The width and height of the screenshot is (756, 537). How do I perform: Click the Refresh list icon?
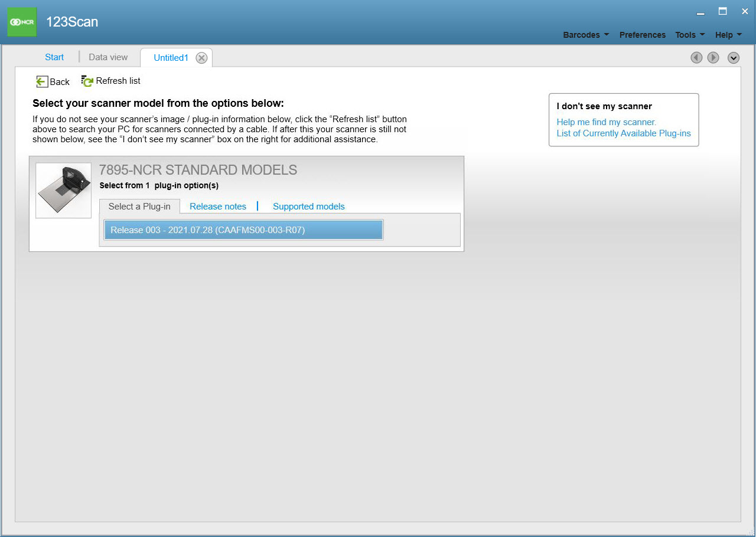(x=87, y=81)
